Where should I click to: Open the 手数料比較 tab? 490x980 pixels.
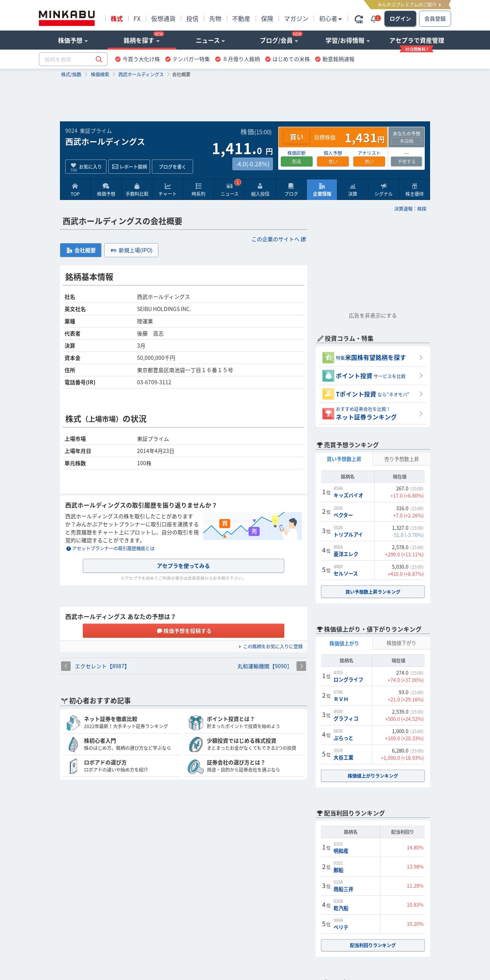tap(137, 190)
